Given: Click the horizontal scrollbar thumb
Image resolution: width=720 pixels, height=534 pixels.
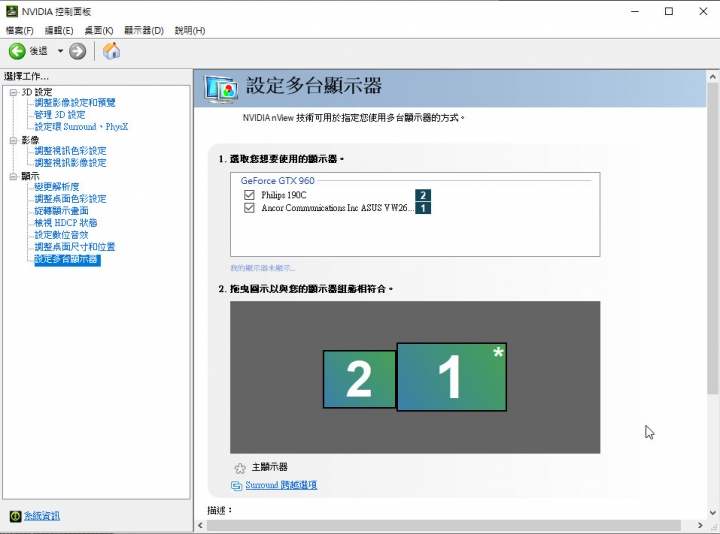Looking at the screenshot, I should pos(443,525).
